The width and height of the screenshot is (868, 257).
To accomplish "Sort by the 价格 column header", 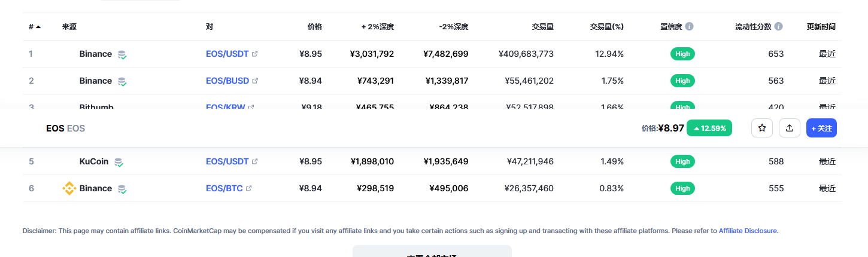I will 314,27.
